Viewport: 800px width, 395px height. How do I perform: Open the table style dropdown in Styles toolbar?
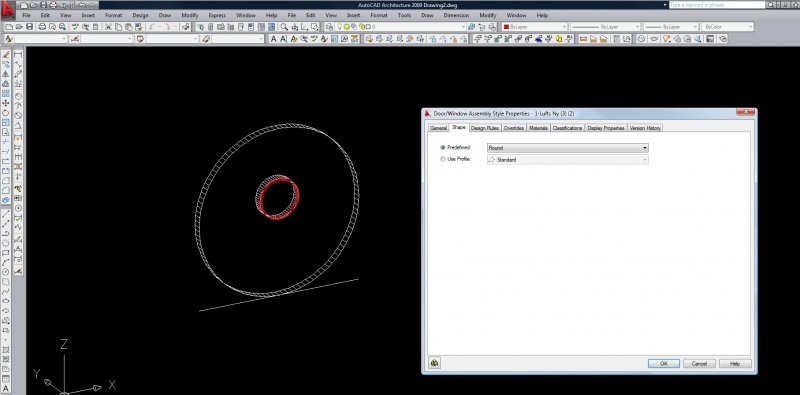[172, 39]
